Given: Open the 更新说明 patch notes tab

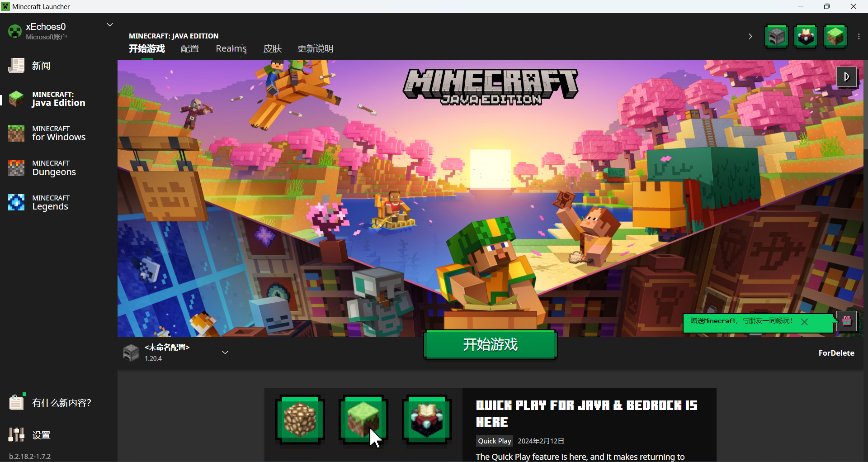Looking at the screenshot, I should (x=315, y=48).
